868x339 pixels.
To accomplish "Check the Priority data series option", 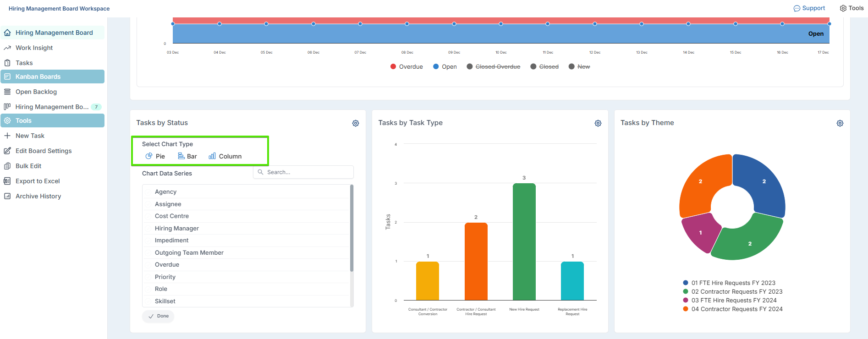I will pos(148,277).
